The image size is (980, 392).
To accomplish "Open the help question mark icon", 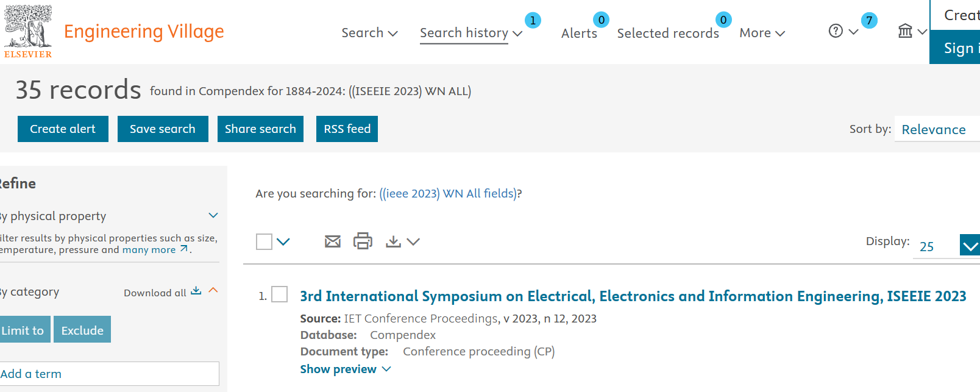I will (836, 31).
